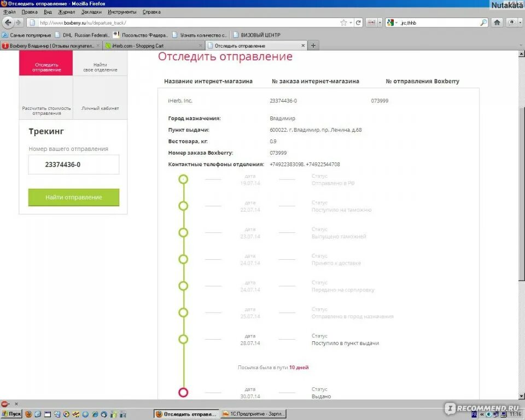
Task: Go to the Firefox home page icon
Action: (x=497, y=22)
